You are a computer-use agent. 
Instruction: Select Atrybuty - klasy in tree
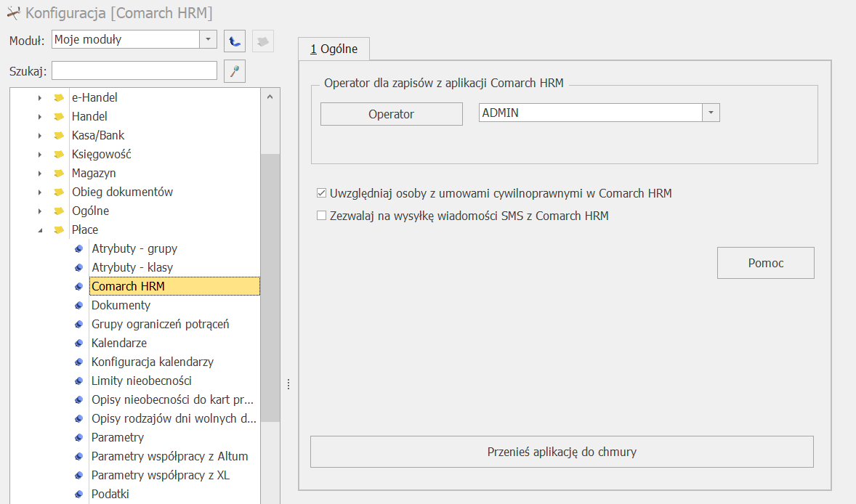[132, 267]
